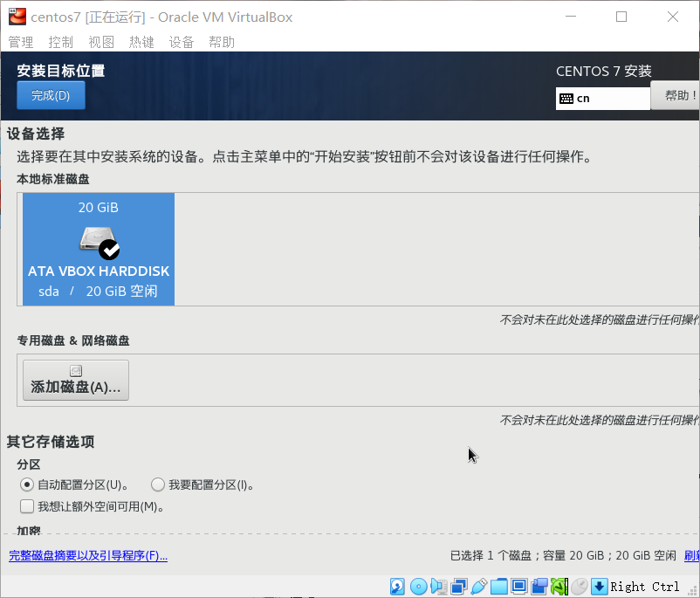
Task: Click the 设备选择 heading
Action: (36, 134)
